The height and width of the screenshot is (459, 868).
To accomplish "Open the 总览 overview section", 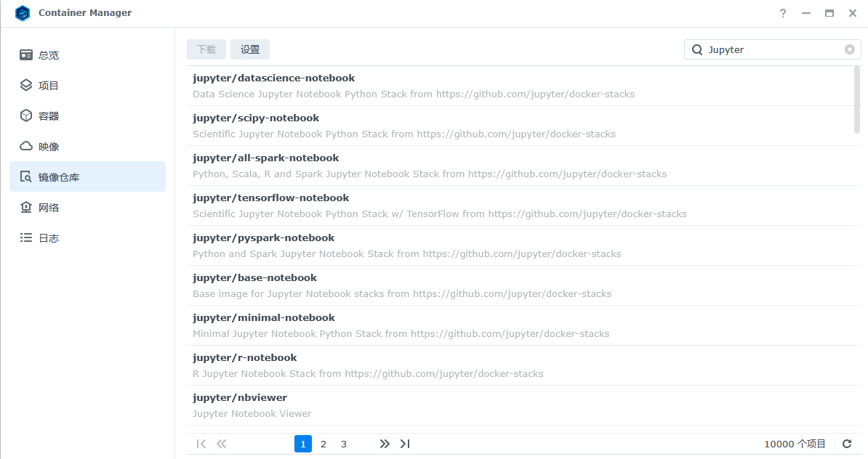I will pyautogui.click(x=87, y=55).
